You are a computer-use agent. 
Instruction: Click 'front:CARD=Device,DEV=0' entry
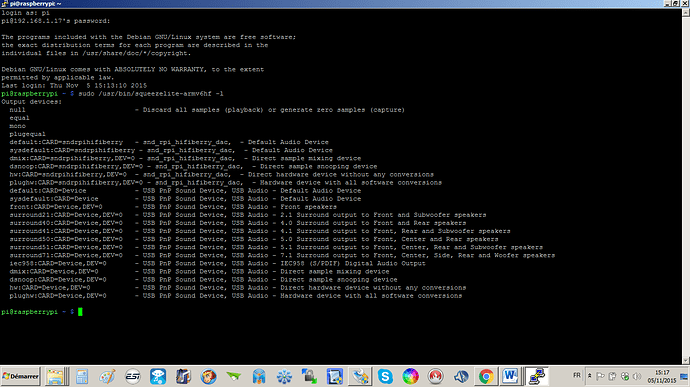[x=56, y=207]
